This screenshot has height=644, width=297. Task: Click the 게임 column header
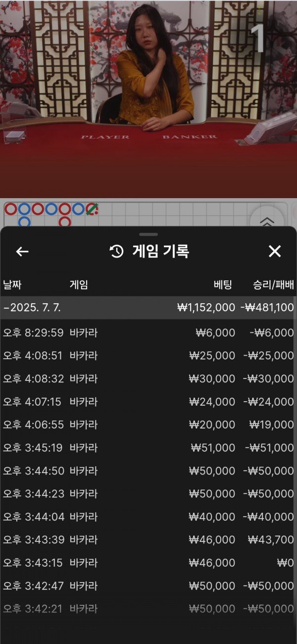79,285
